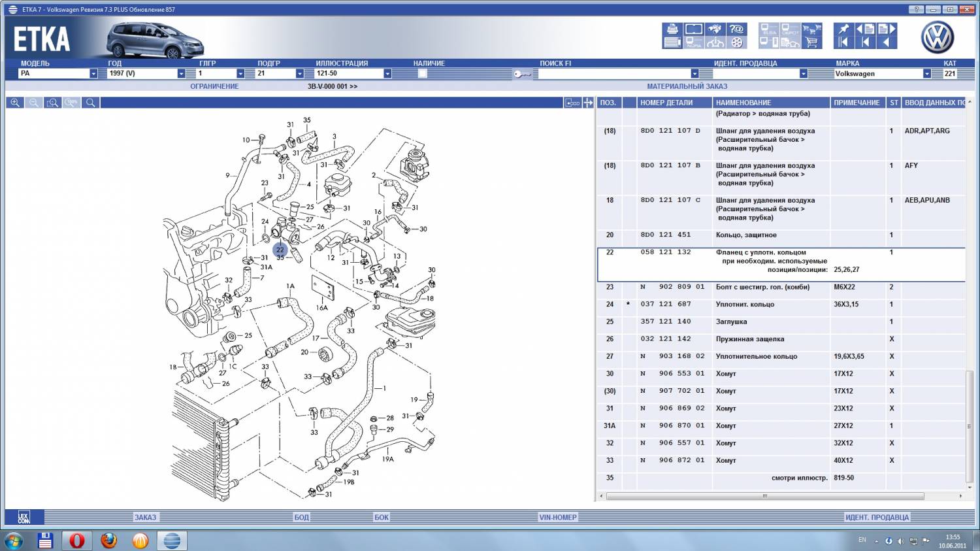Click the info handlebar icon
This screenshot has height=551, width=980.
(x=715, y=42)
